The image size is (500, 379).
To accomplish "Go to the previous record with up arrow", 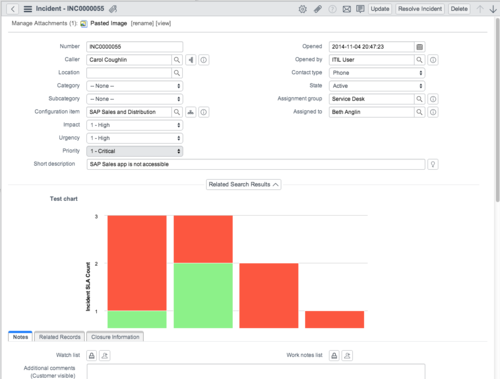I will (x=480, y=9).
